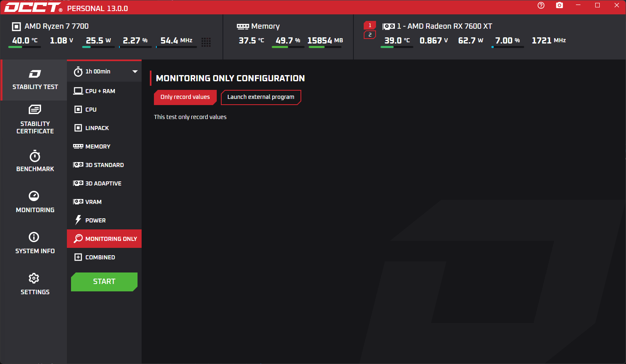Maximize the OCCT window

point(597,5)
